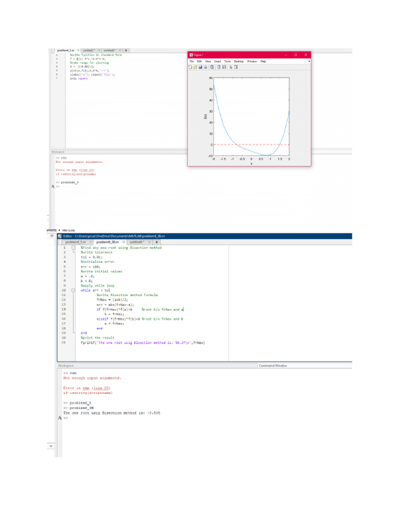Close the untitled3* tab in upper editor
This screenshot has width=399, height=532.
(x=99, y=50)
